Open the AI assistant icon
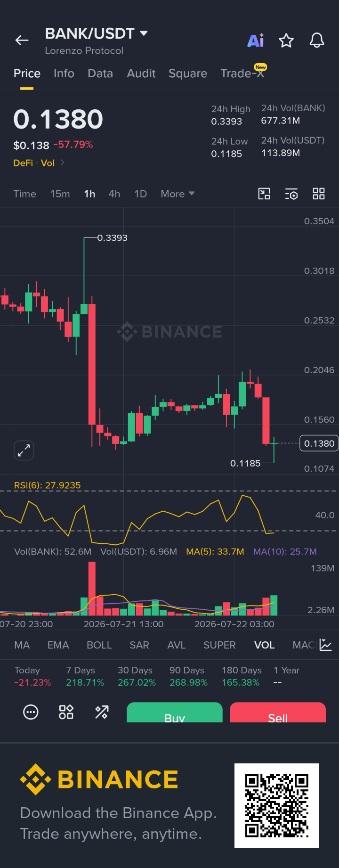 coord(256,41)
